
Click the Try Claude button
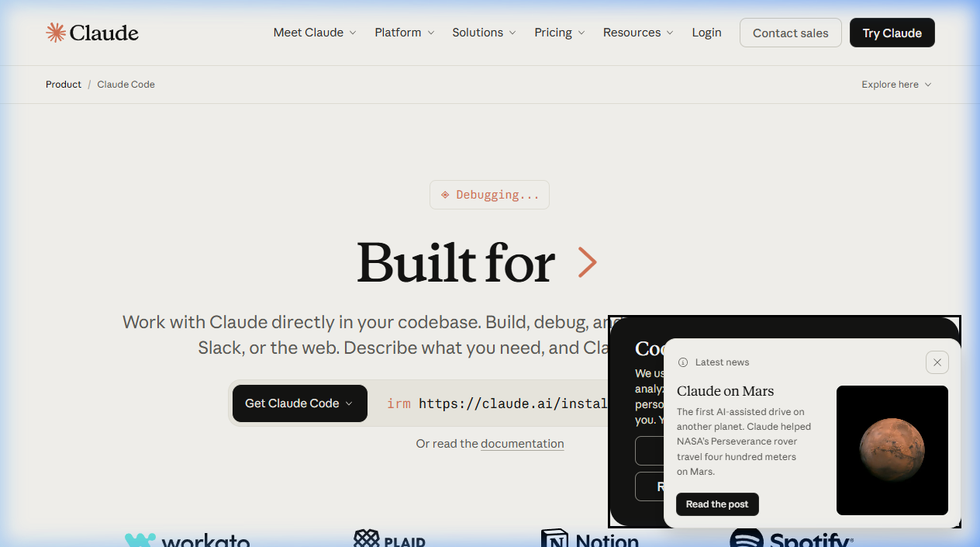pos(892,33)
